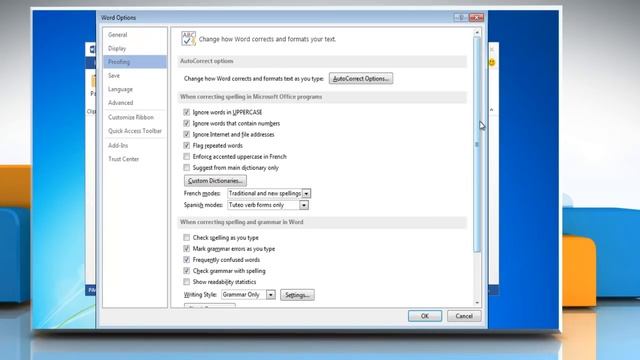Click the options pane scrollbar thumb

point(477,144)
